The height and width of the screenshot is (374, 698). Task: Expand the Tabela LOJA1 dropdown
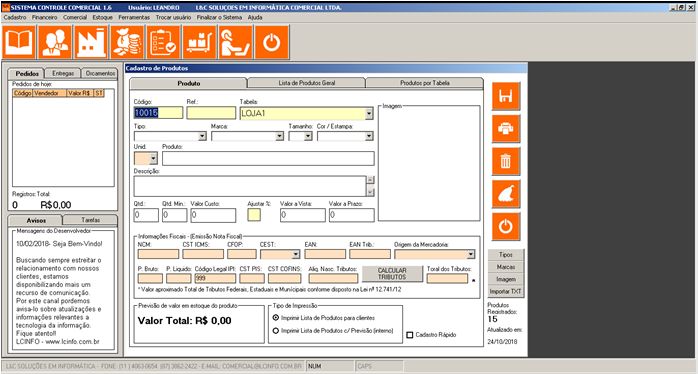369,114
